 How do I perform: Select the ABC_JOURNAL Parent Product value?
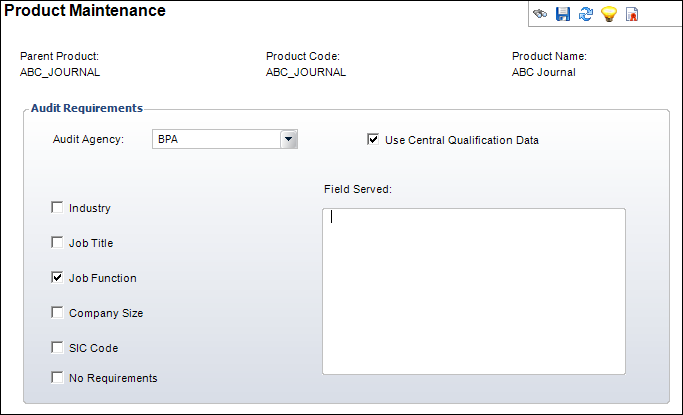[60, 72]
